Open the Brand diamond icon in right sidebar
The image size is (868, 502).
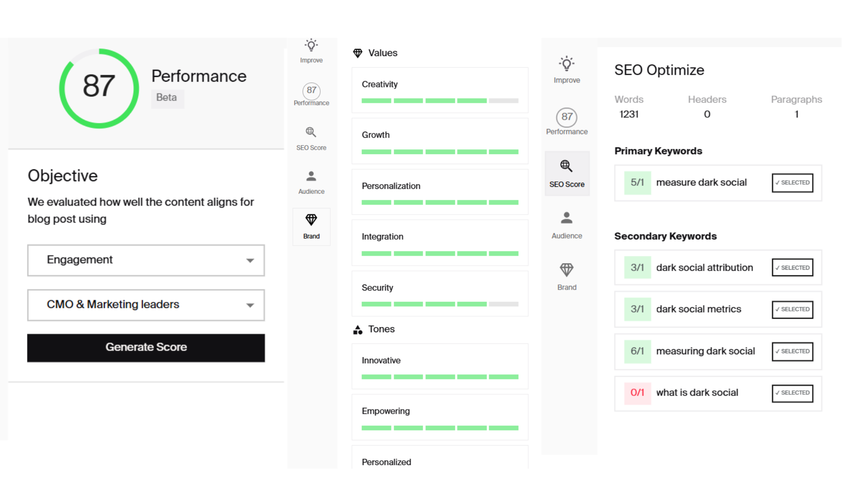(566, 270)
